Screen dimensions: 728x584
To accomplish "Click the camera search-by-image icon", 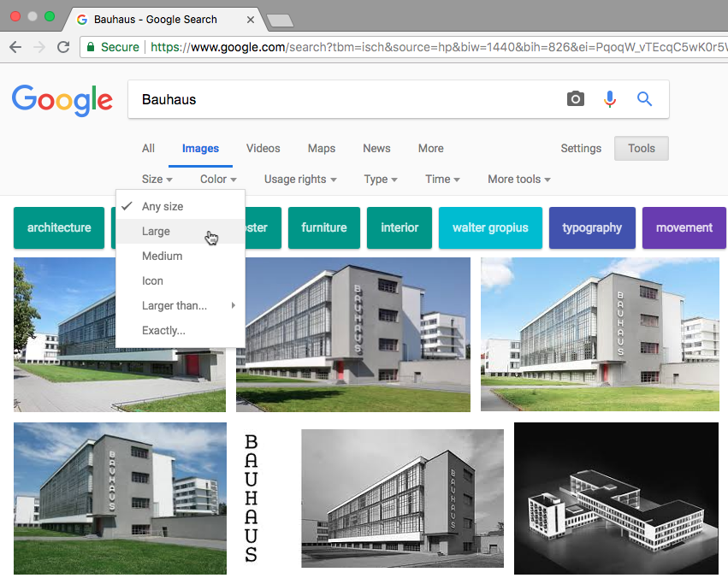I will pyautogui.click(x=576, y=99).
